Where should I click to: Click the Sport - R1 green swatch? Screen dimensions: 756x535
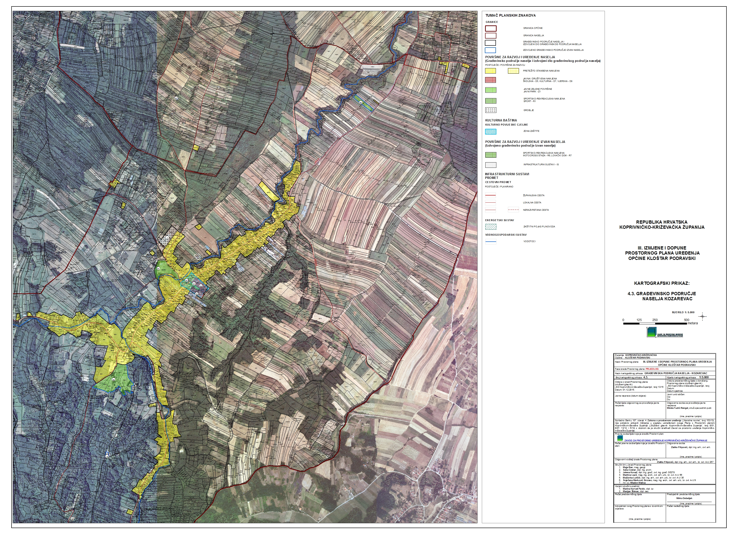(490, 100)
